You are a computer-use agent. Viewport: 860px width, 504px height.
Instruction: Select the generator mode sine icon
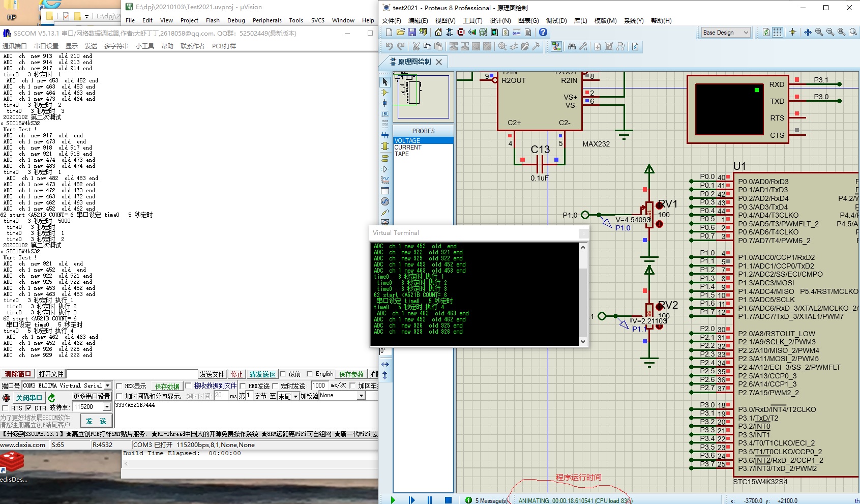[385, 202]
